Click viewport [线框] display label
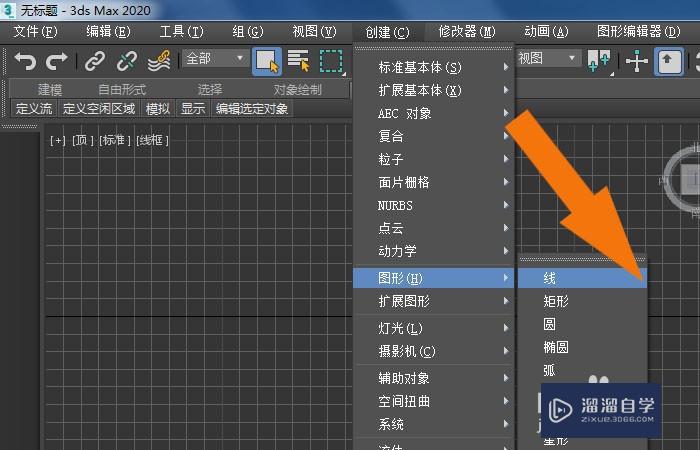 152,141
